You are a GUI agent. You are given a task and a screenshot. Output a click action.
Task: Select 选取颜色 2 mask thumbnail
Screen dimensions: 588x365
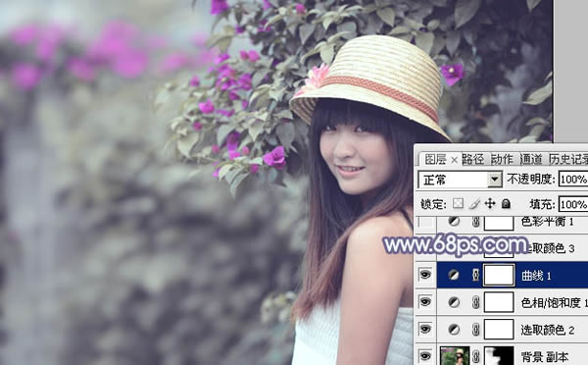click(x=499, y=330)
